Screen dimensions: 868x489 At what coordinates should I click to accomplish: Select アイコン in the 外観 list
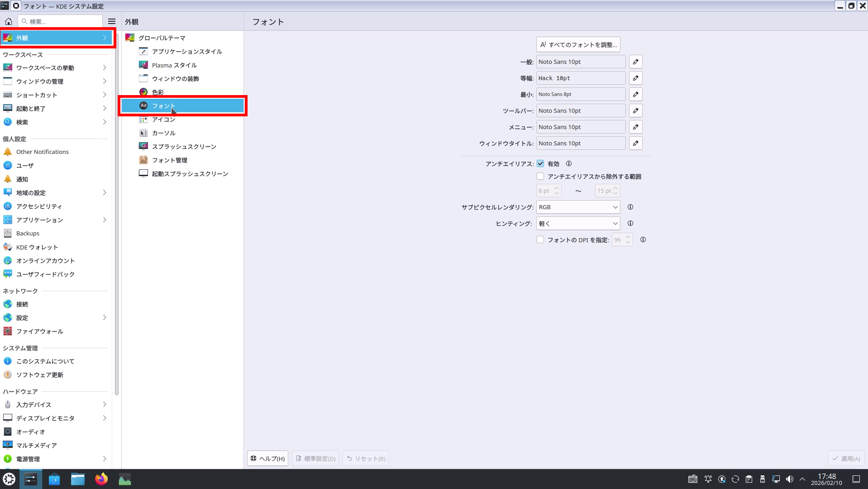click(163, 120)
